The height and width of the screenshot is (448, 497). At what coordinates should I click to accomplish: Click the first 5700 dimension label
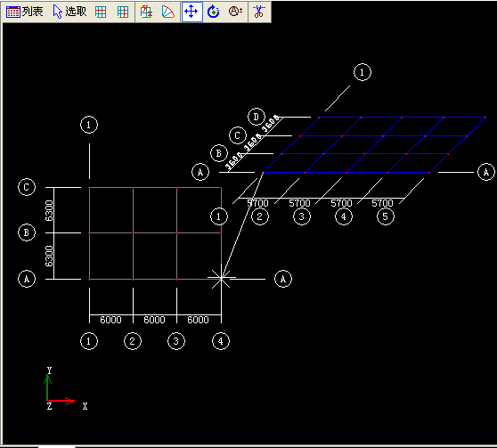click(257, 203)
